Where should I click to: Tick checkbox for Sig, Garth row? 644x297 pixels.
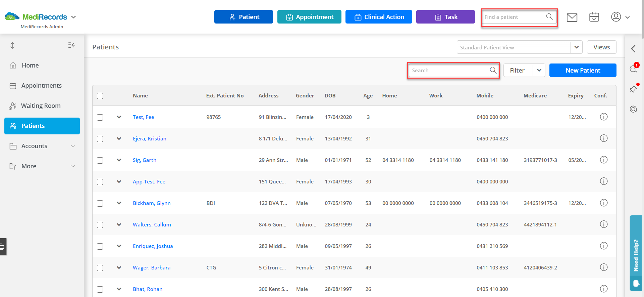coord(100,160)
